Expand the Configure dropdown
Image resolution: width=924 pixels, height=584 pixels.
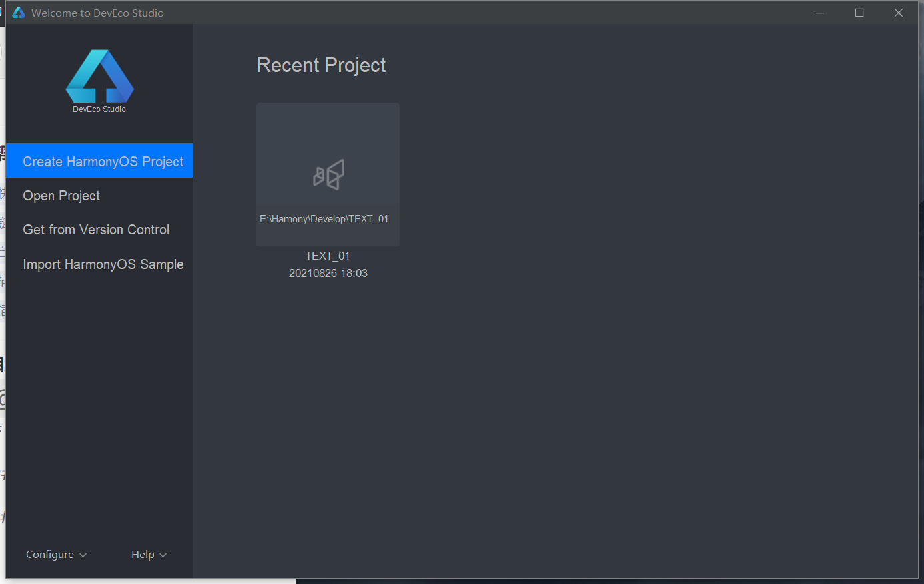tap(57, 555)
